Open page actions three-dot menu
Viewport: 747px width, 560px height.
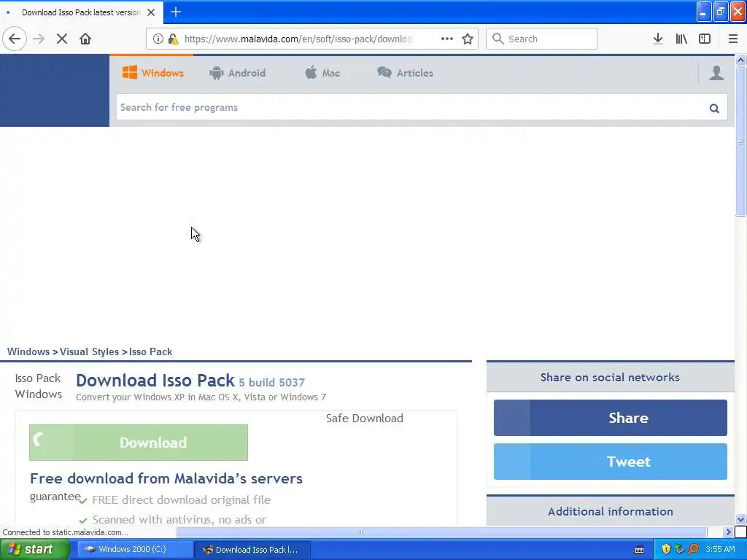[447, 39]
